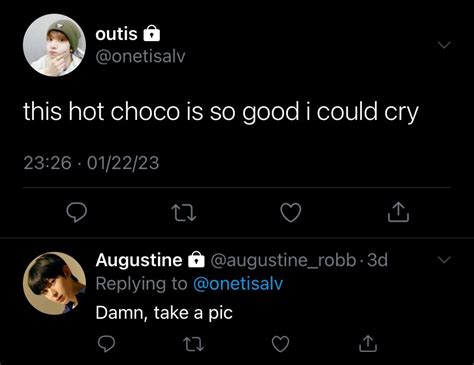The width and height of the screenshot is (474, 365).
Task: Open the outis display name
Action: click(116, 34)
